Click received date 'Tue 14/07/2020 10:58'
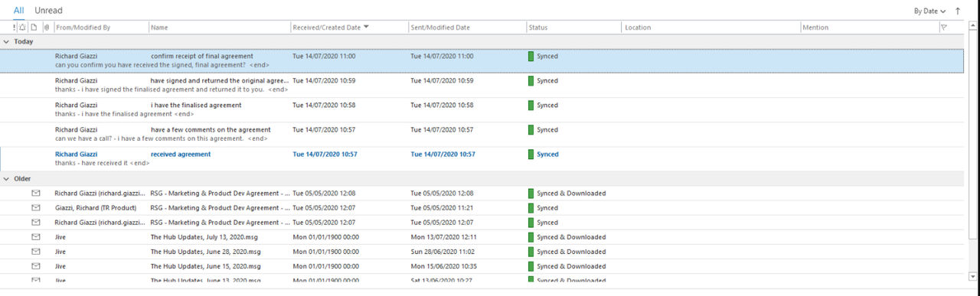 tap(325, 105)
